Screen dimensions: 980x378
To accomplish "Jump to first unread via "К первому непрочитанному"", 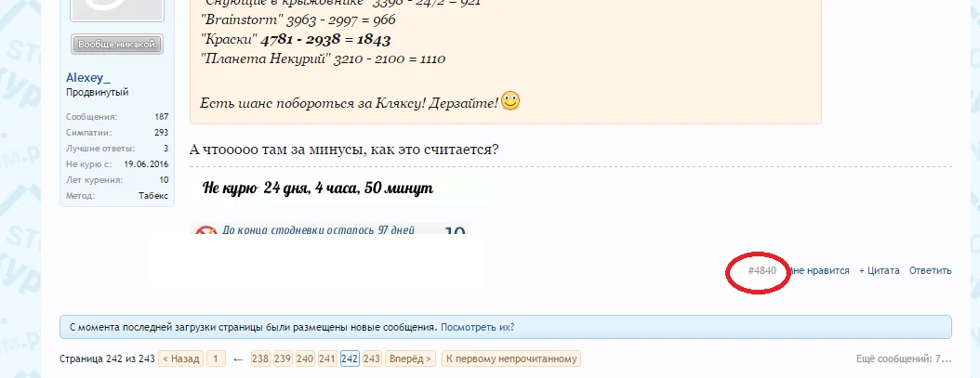I will point(511,358).
